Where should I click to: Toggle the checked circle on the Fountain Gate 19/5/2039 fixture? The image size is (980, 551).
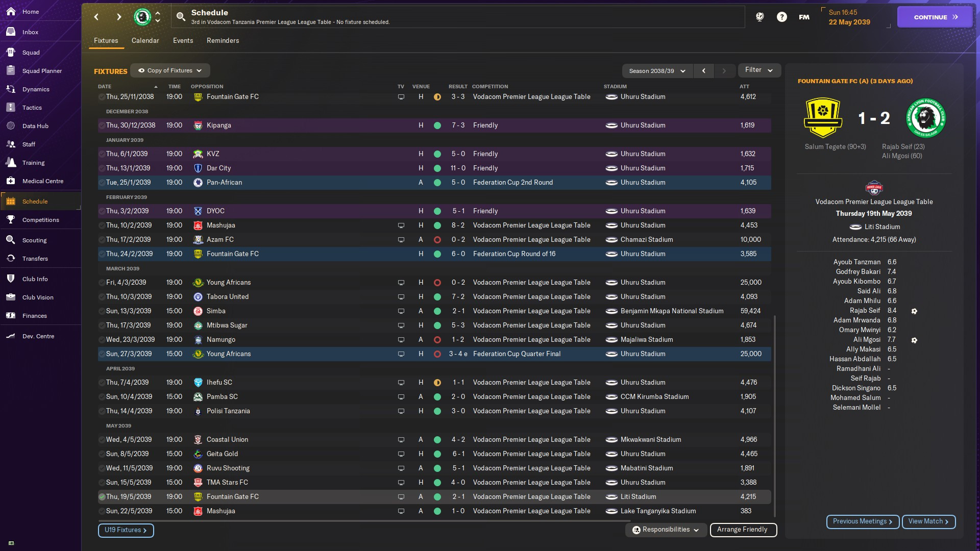(102, 497)
